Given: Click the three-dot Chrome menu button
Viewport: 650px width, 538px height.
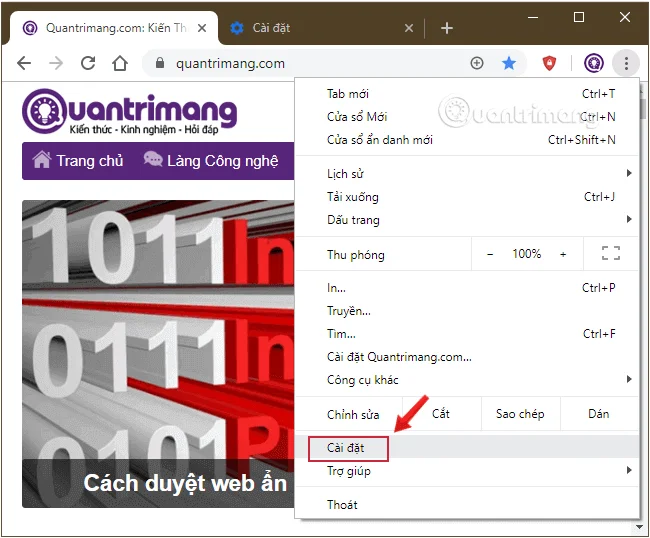Looking at the screenshot, I should (x=626, y=63).
